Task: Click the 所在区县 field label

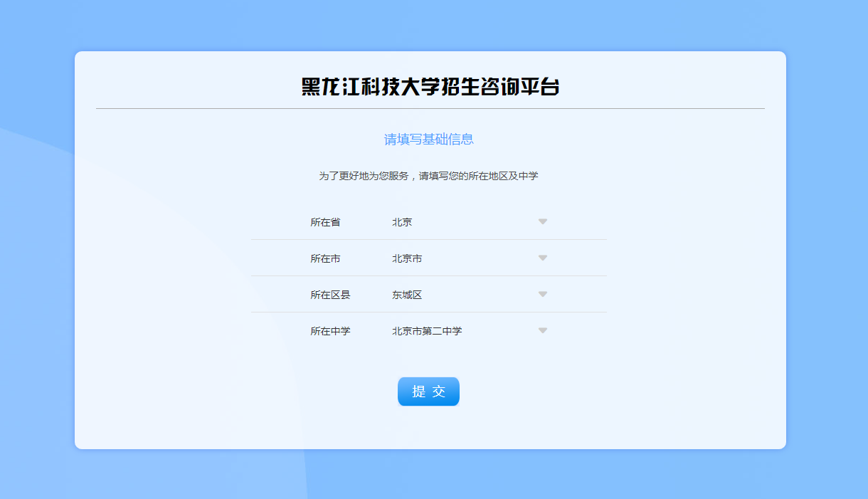Action: (330, 295)
